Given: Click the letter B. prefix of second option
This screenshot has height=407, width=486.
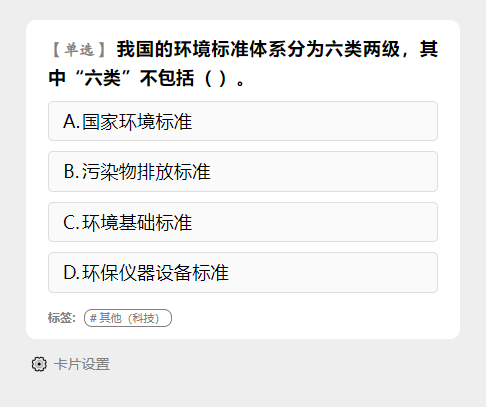Looking at the screenshot, I should tap(71, 172).
